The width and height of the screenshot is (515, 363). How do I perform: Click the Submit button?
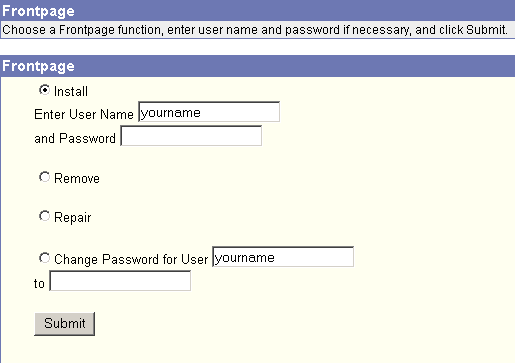pyautogui.click(x=64, y=324)
